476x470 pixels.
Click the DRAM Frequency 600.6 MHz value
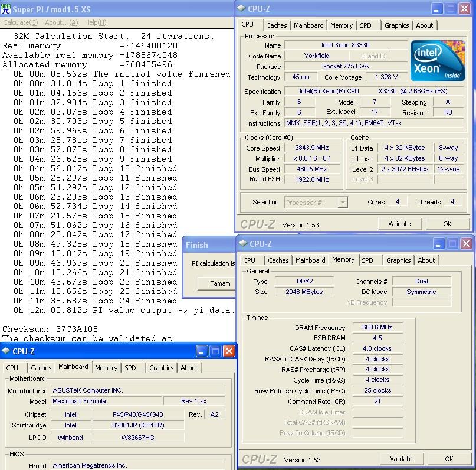(x=377, y=327)
